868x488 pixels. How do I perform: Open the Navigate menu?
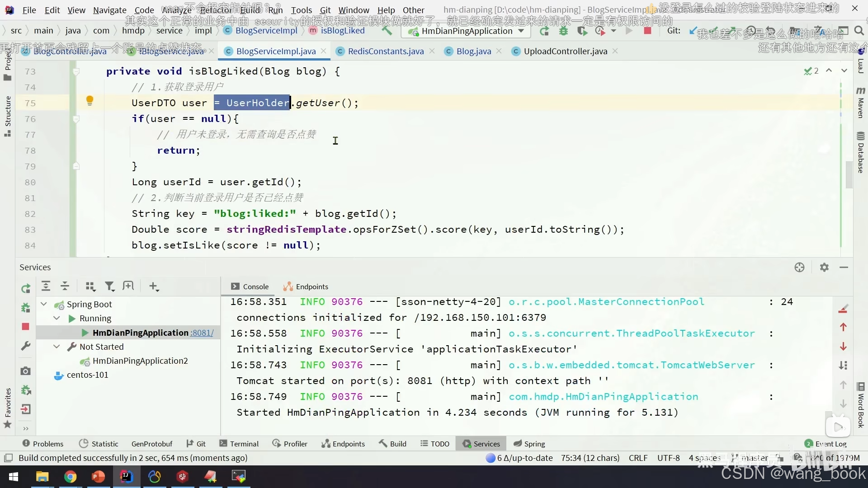click(109, 10)
